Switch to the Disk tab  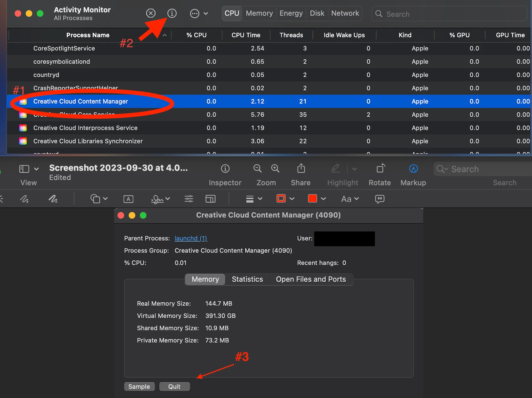pyautogui.click(x=317, y=13)
